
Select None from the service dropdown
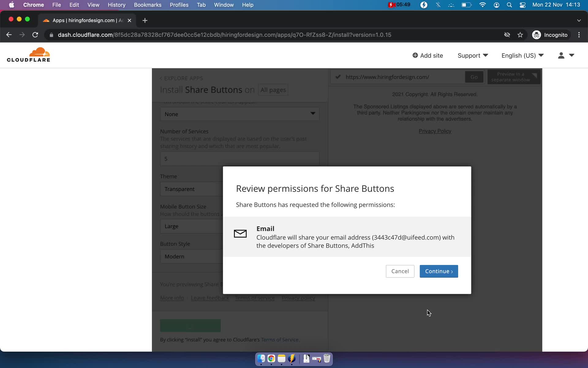click(x=239, y=114)
